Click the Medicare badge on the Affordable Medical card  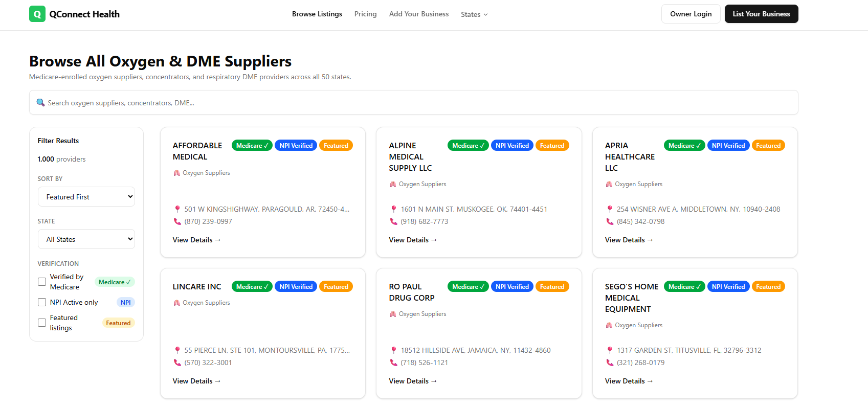pyautogui.click(x=252, y=146)
